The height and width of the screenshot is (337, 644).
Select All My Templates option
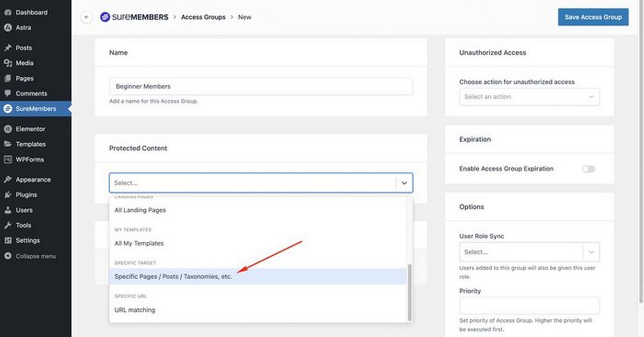coord(258,243)
